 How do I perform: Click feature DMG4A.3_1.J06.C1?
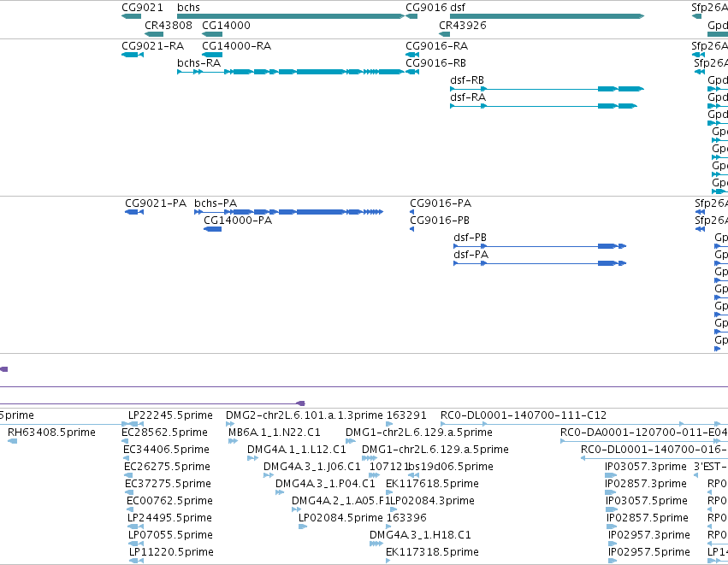269,475
